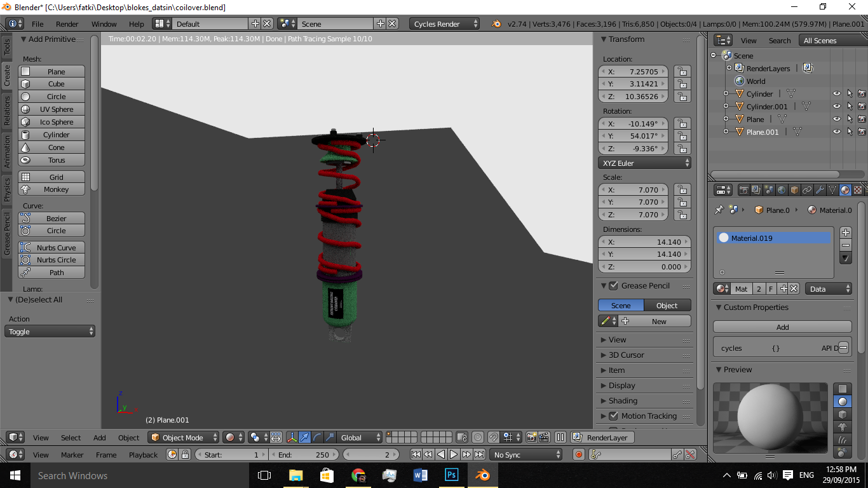Screen dimensions: 868x488
Task: Toggle automatic keyframe record button
Action: point(578,454)
